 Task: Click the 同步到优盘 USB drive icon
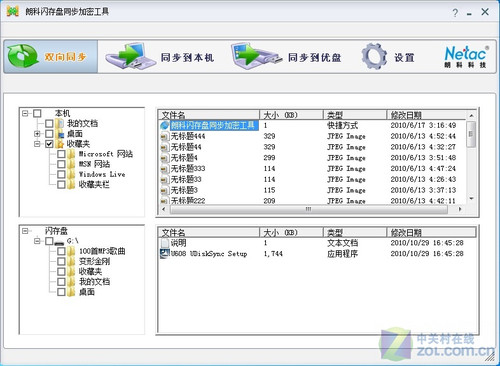[x=256, y=56]
